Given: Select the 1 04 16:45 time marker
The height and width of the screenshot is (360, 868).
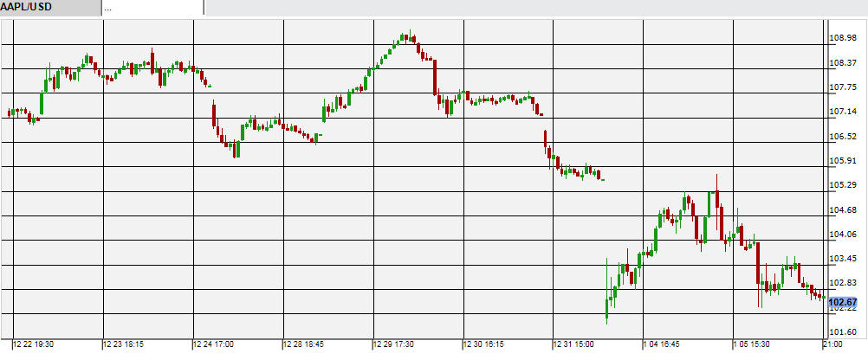Looking at the screenshot, I should (664, 344).
